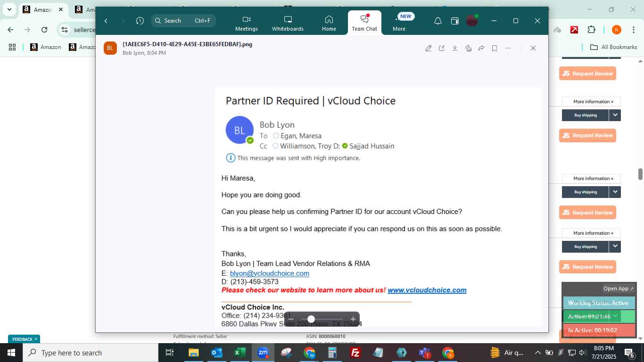This screenshot has height=362, width=644.
Task: Click the email title 'Partner ID Required | vCloud Choice'
Action: pyautogui.click(x=311, y=101)
